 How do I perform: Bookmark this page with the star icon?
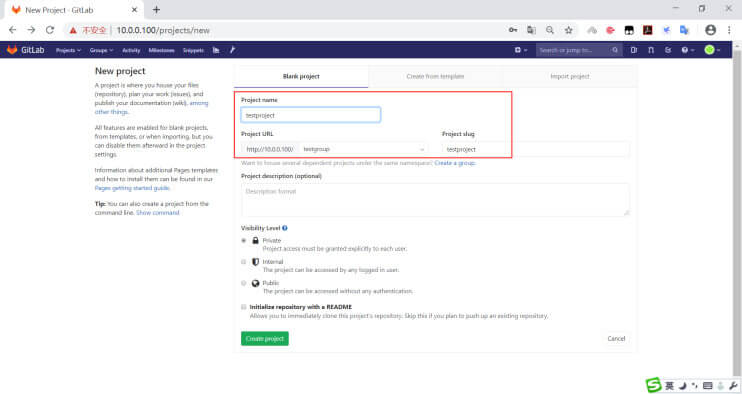coord(568,30)
